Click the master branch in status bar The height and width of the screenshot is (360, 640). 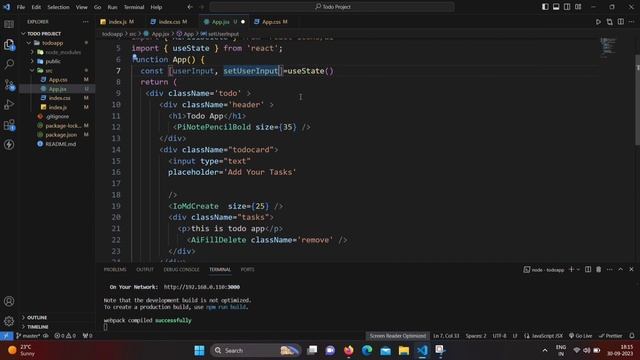pos(28,336)
